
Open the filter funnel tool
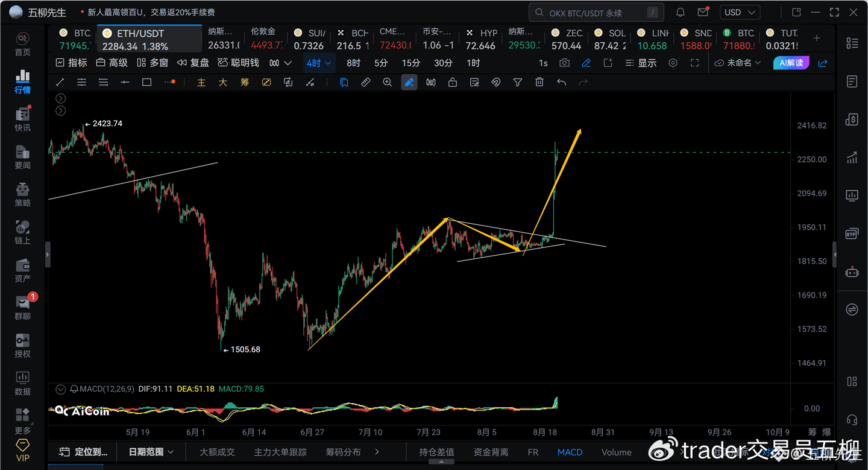[x=518, y=82]
